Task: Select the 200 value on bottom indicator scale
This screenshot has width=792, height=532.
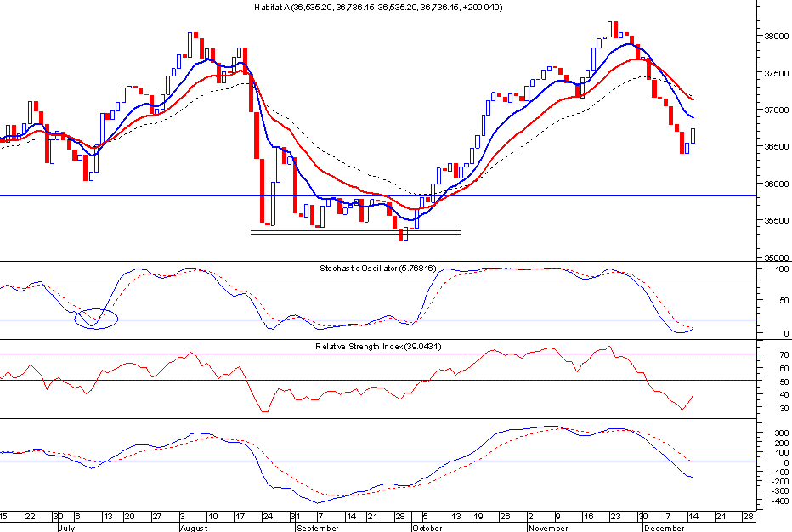Action: 782,444
